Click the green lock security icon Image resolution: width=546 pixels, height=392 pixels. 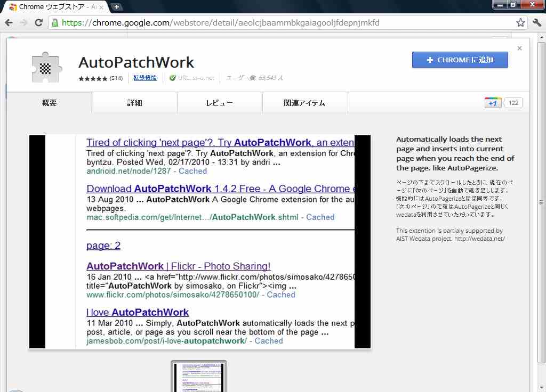55,23
